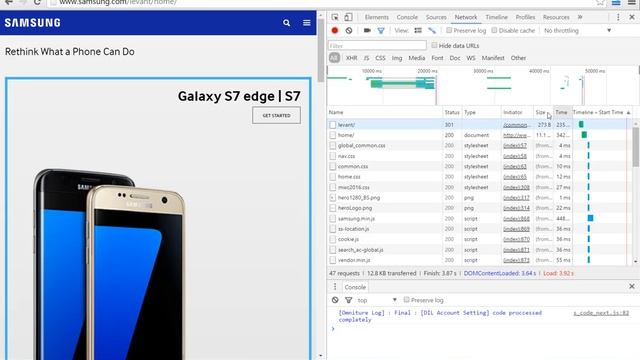
Task: Select the Network tab
Action: [466, 17]
